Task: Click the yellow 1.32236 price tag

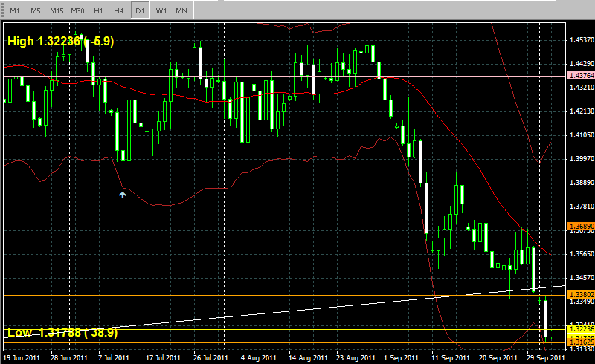Action: (579, 328)
